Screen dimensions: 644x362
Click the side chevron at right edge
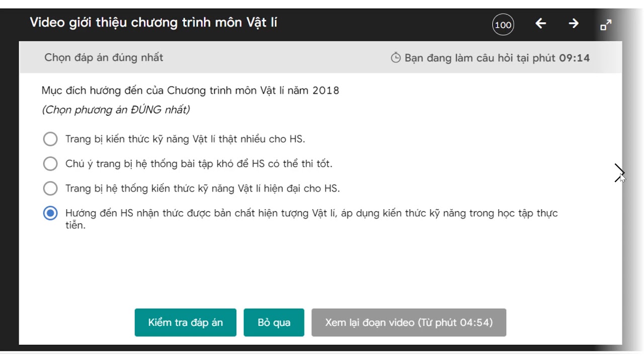619,173
